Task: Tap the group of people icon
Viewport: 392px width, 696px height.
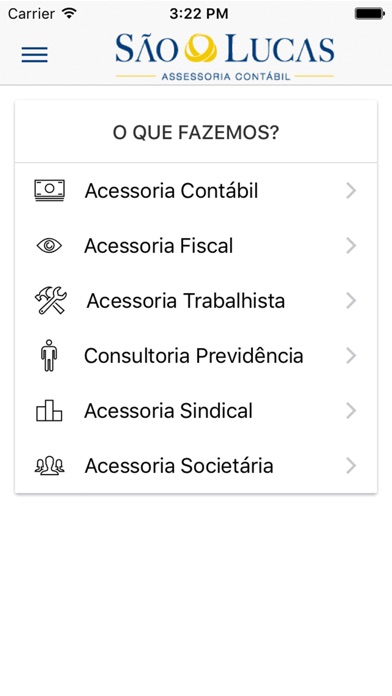Action: click(x=50, y=466)
